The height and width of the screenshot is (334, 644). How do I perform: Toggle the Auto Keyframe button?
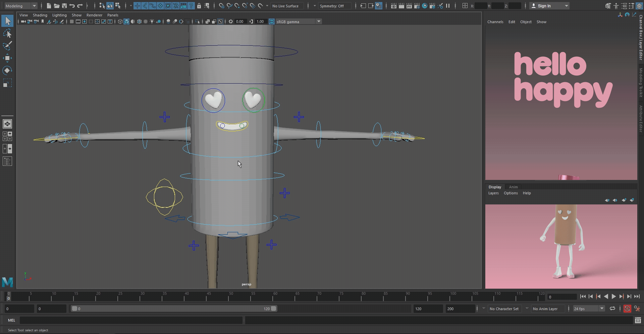627,308
